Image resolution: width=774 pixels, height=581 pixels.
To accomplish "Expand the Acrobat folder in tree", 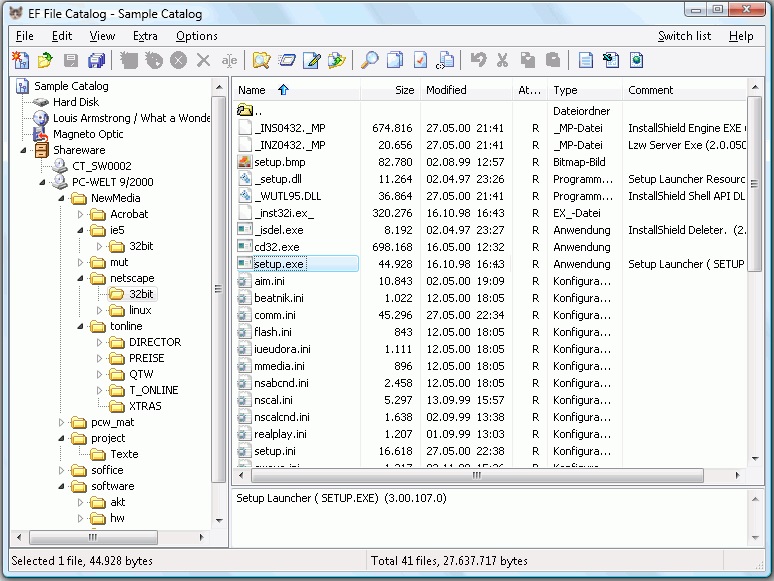I will [81, 214].
